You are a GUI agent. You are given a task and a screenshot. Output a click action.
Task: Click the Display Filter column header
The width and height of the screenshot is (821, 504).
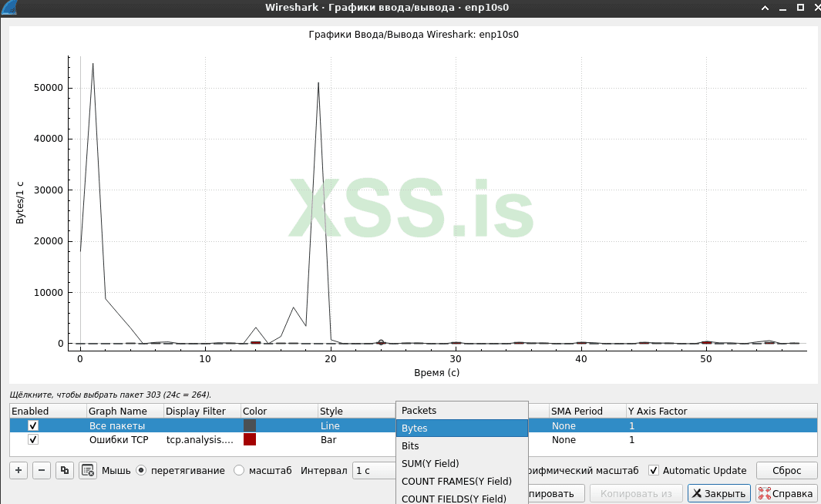(202, 411)
